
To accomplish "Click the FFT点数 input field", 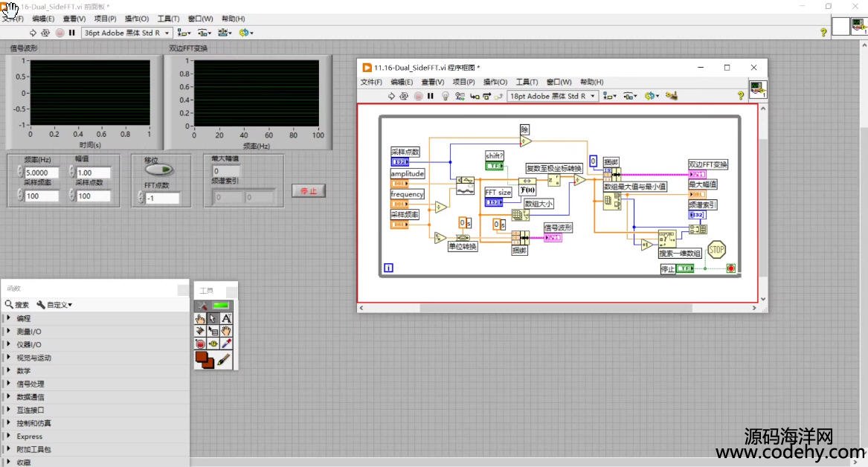I will click(x=162, y=198).
